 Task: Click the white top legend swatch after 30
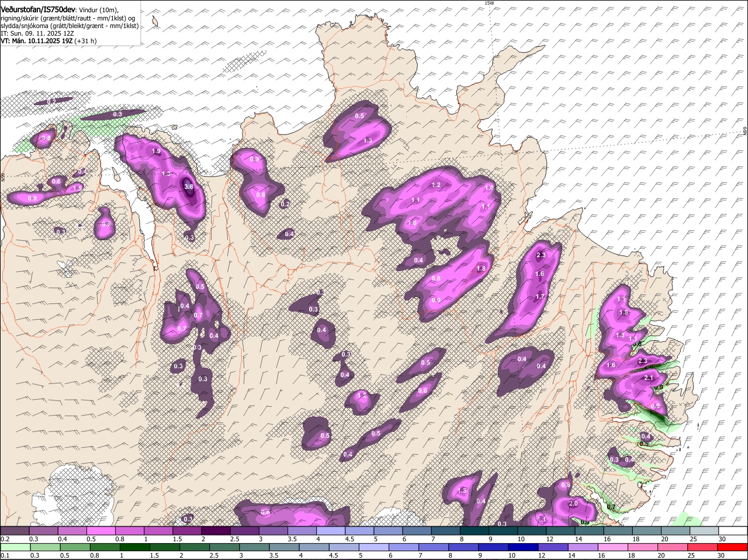coord(734,530)
